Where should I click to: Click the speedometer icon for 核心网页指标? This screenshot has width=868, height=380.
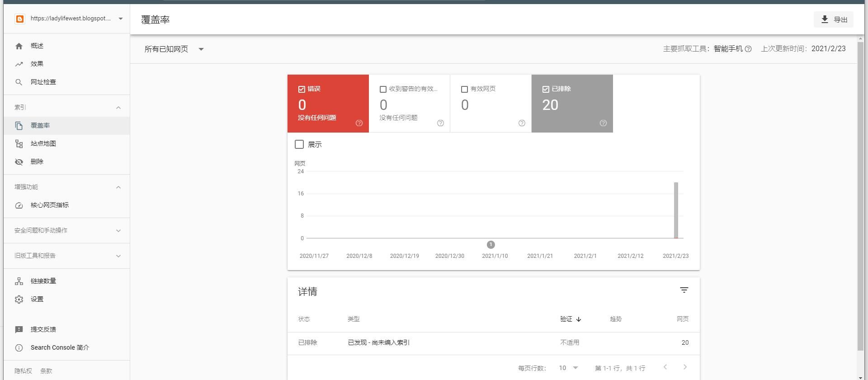(x=19, y=205)
